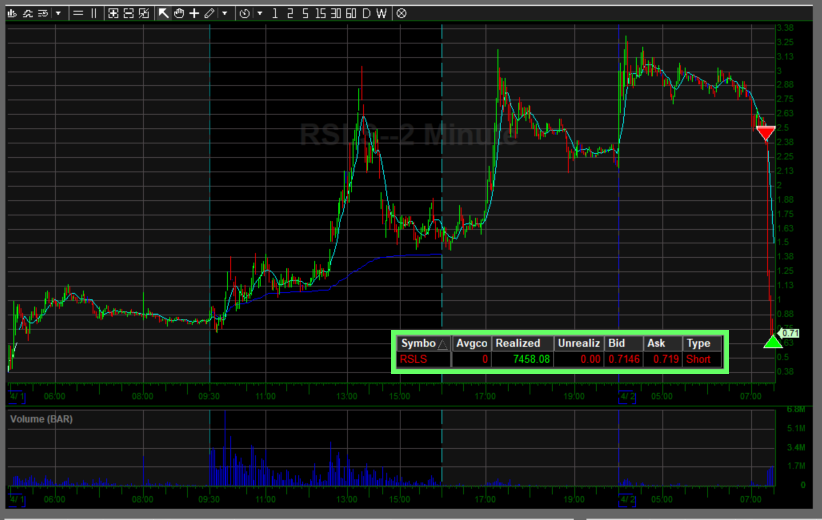
Task: Select the vertical line drawing tool
Action: click(x=94, y=13)
